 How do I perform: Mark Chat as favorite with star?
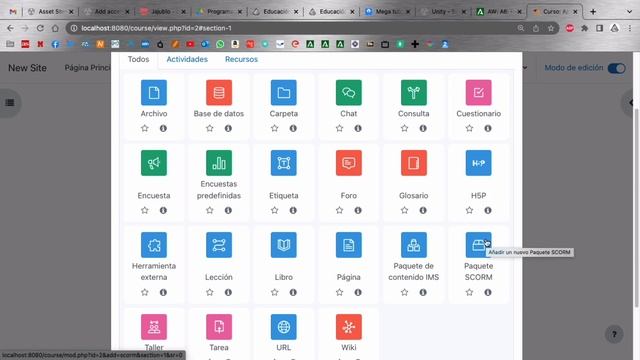[339, 128]
